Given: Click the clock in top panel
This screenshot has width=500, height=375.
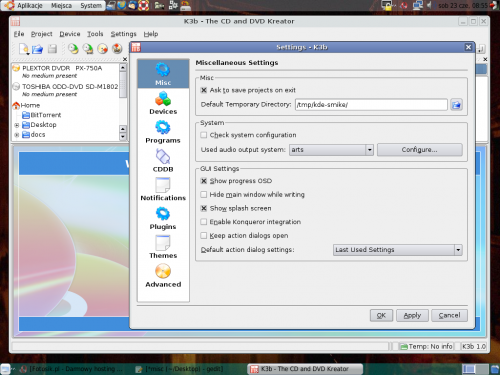Looking at the screenshot, I should tap(463, 6).
